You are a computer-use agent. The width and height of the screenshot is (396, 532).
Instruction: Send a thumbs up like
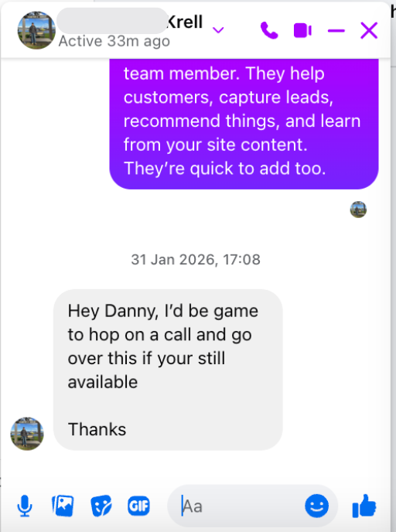pos(364,506)
